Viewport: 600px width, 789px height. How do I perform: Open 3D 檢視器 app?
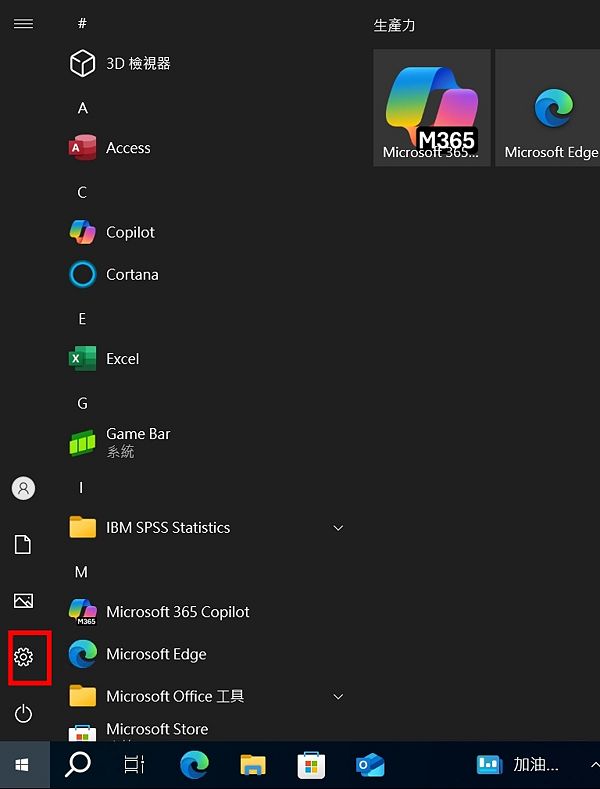pos(138,64)
